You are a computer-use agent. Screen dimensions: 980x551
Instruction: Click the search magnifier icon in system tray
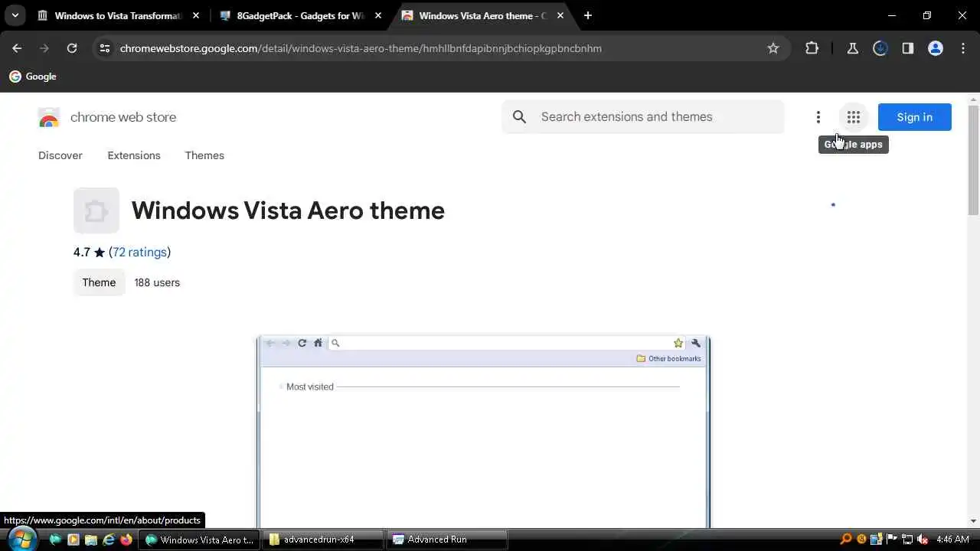click(x=846, y=540)
